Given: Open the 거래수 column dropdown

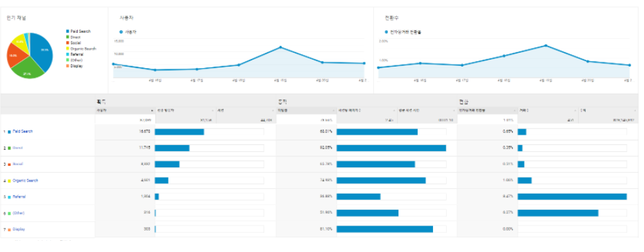Looking at the screenshot, I should 575,110.
